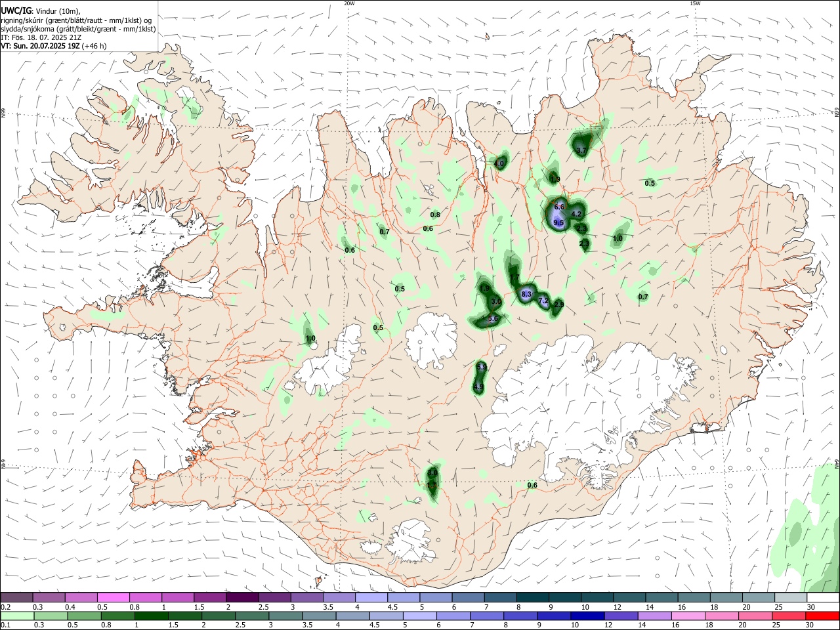The width and height of the screenshot is (840, 630).
Task: Select the IT: Fös. 18. 07. 2025 21Z line
Action: point(41,37)
